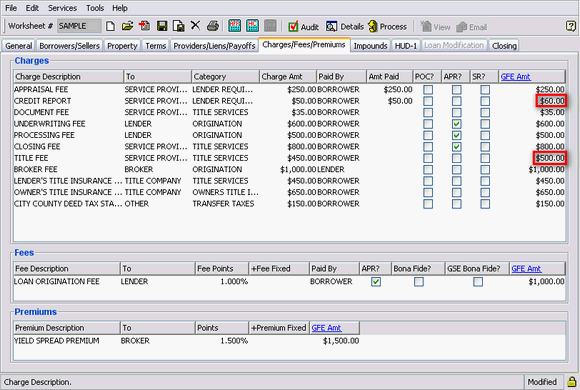Click the Loan Modification tab
Viewport: 580px width, 390px height.
pyautogui.click(x=454, y=46)
